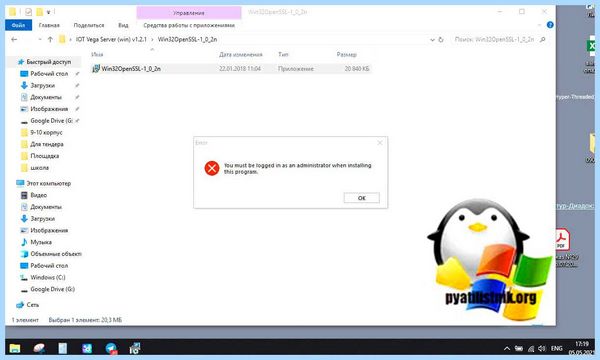Go up one folder level arrow
Screen dimensions: 600x360
coord(50,39)
